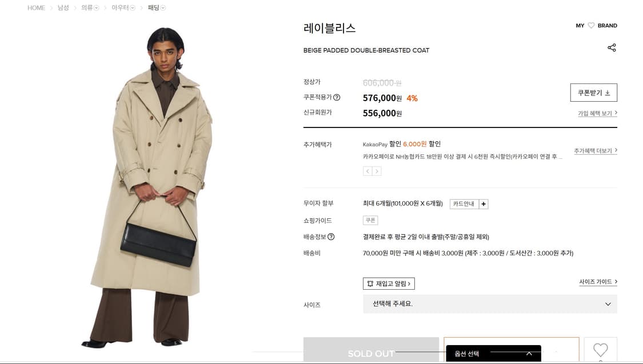The height and width of the screenshot is (364, 643).
Task: Click the share icon near the product title
Action: [612, 47]
